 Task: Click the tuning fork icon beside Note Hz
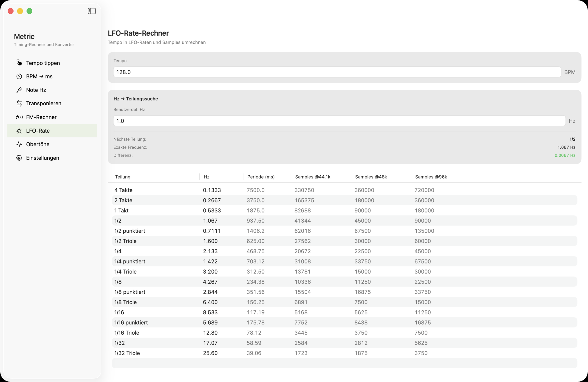(x=19, y=90)
